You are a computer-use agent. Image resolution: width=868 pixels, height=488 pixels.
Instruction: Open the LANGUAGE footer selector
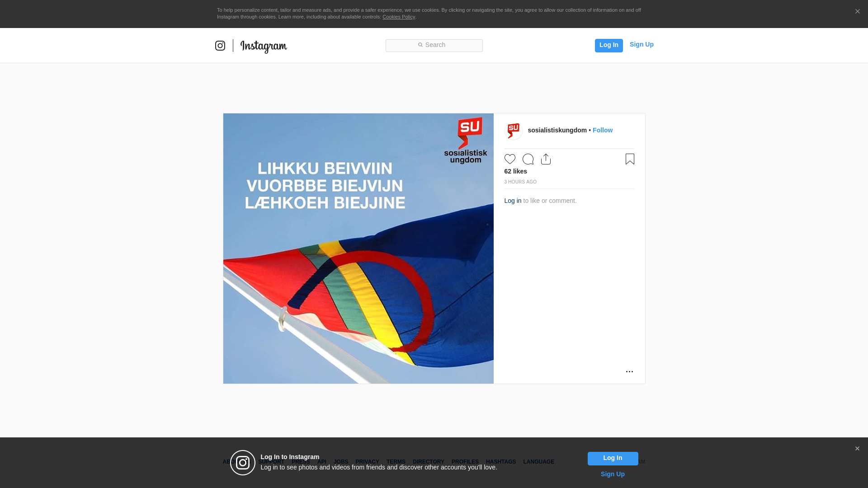point(539,462)
